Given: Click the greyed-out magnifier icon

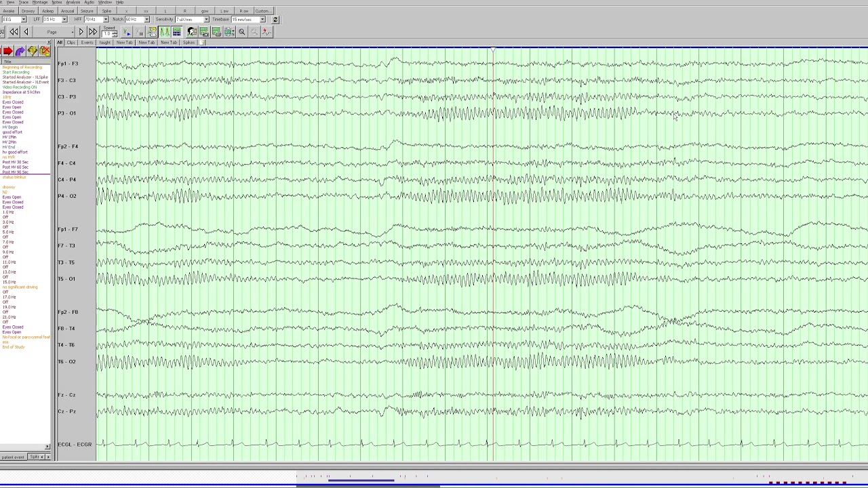Looking at the screenshot, I should coord(254,32).
